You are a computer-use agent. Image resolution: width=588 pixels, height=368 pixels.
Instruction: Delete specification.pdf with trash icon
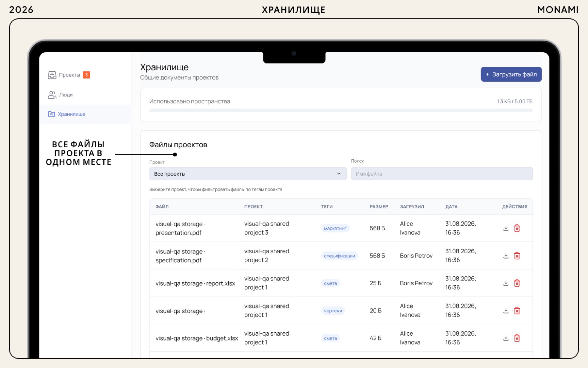click(x=517, y=256)
